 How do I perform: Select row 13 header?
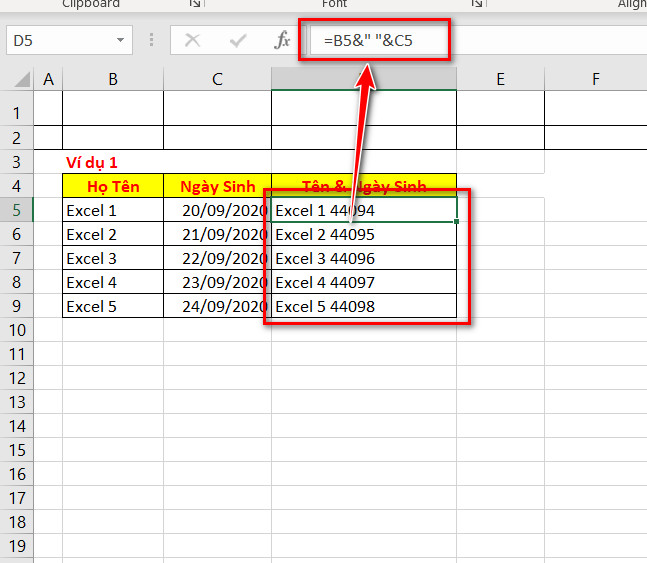(x=17, y=402)
